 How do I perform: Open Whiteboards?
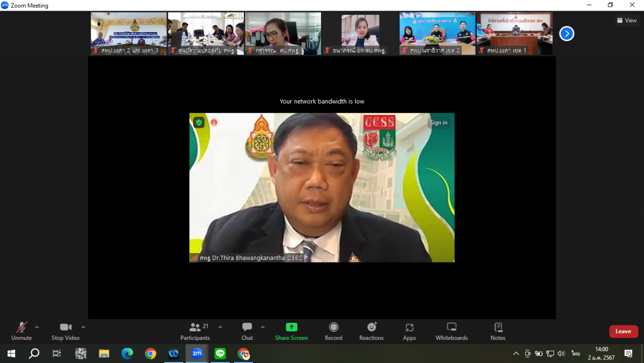click(452, 331)
